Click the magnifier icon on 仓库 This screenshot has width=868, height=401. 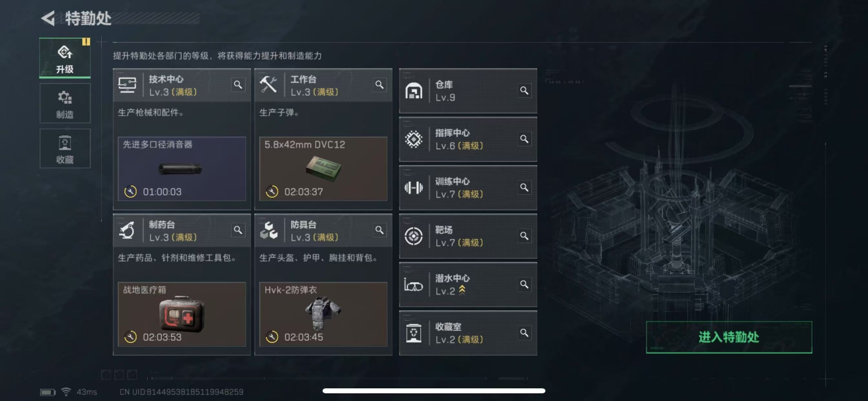pyautogui.click(x=524, y=90)
